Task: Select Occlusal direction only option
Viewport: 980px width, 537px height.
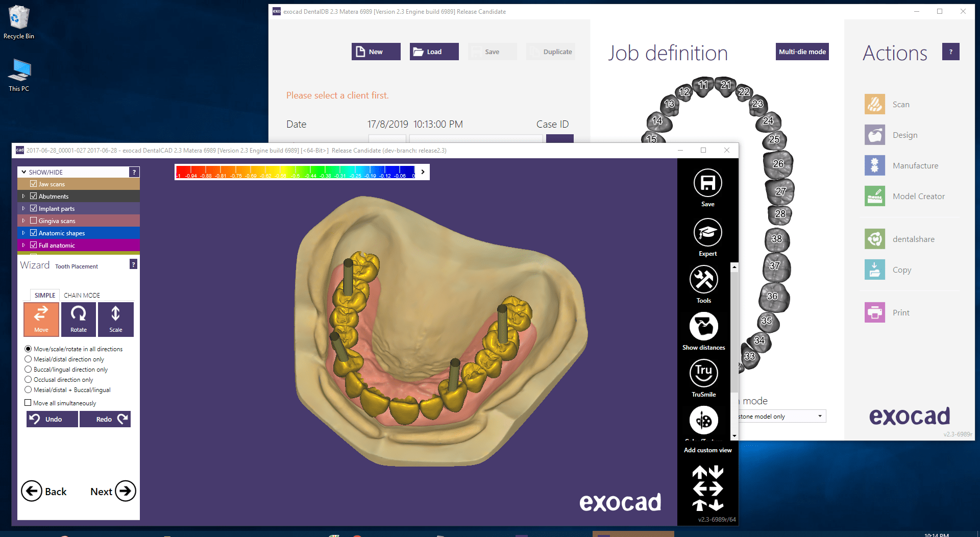Action: 28,380
